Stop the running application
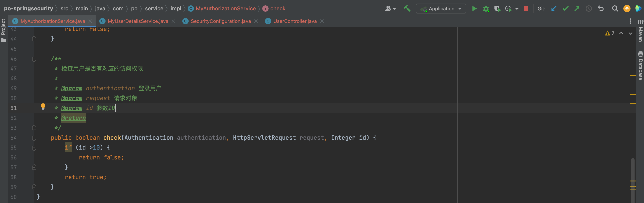Image resolution: width=644 pixels, height=203 pixels. pos(526,9)
